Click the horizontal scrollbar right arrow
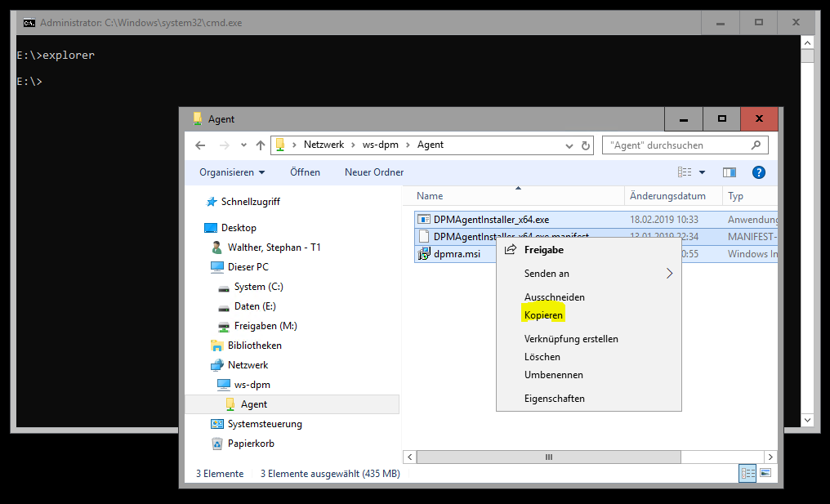Viewport: 830px width, 504px height. point(770,457)
